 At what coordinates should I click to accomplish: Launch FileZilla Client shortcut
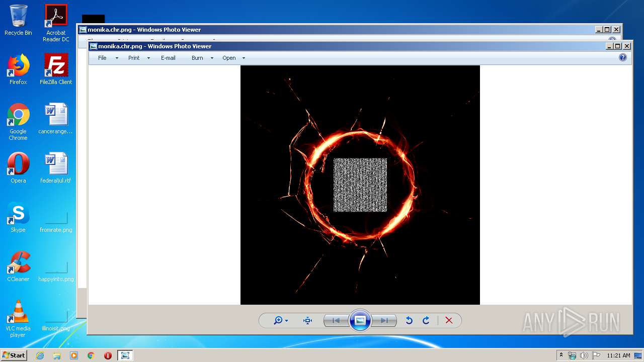click(x=56, y=69)
